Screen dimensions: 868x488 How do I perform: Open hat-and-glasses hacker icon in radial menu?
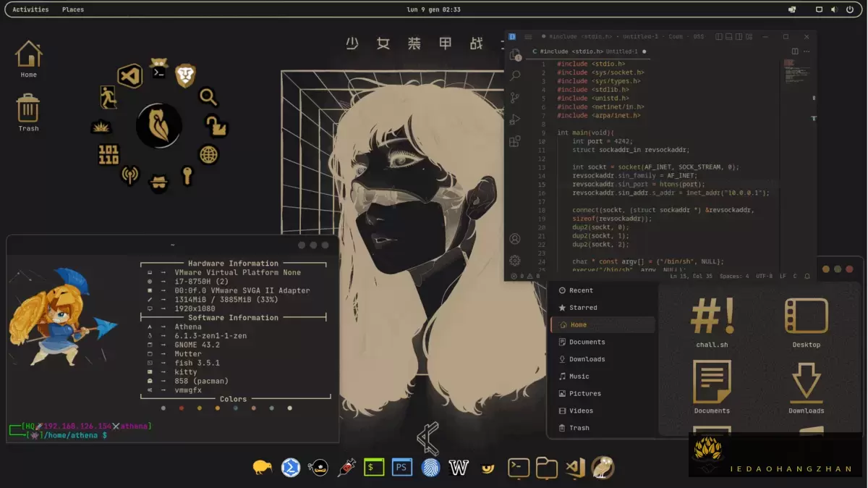[x=158, y=182]
